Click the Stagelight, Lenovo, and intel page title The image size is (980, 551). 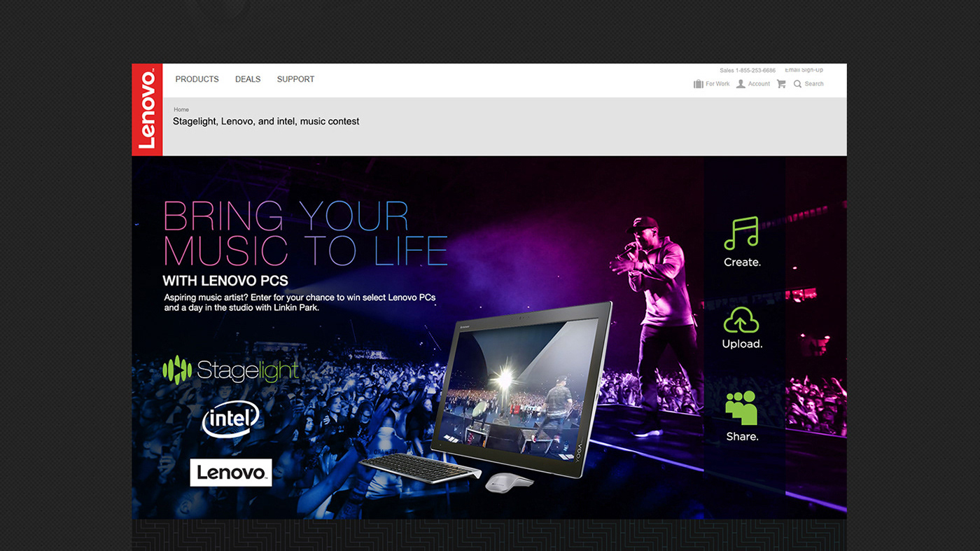266,121
